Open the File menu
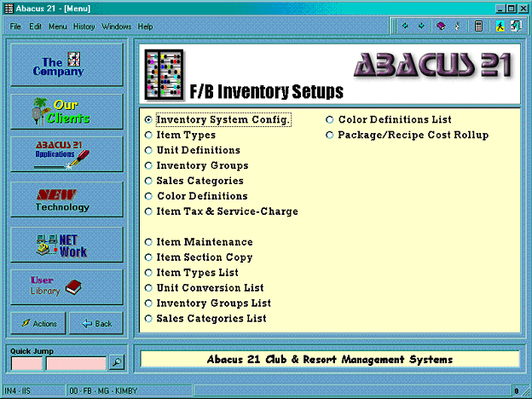Image resolution: width=532 pixels, height=399 pixels. coord(15,26)
